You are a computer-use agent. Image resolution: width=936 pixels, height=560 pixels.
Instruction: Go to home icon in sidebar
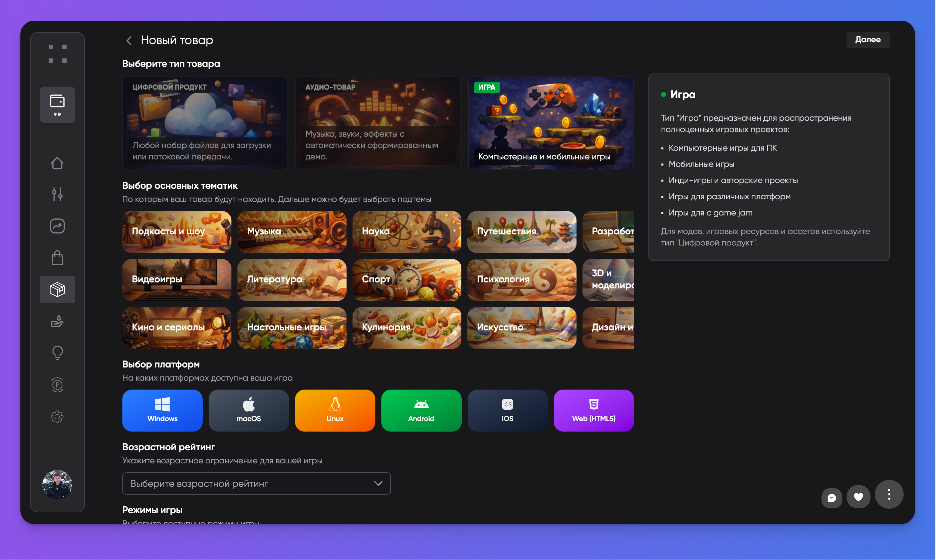pos(57,163)
